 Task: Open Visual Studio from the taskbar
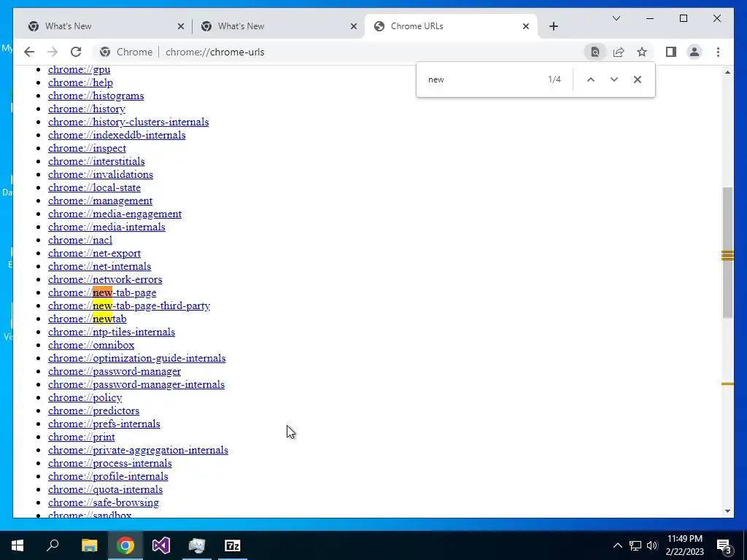coord(161,545)
